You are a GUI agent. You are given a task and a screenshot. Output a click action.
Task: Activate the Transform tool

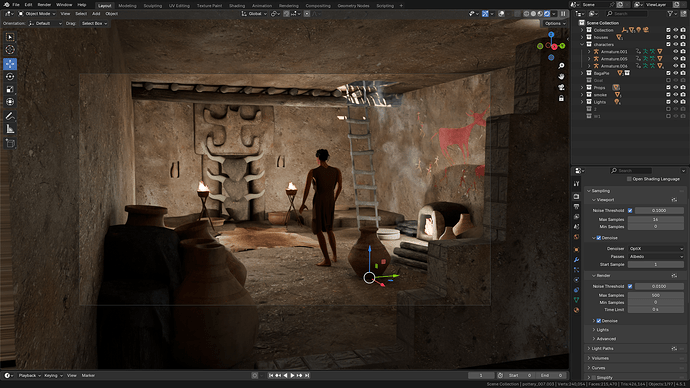tap(10, 102)
